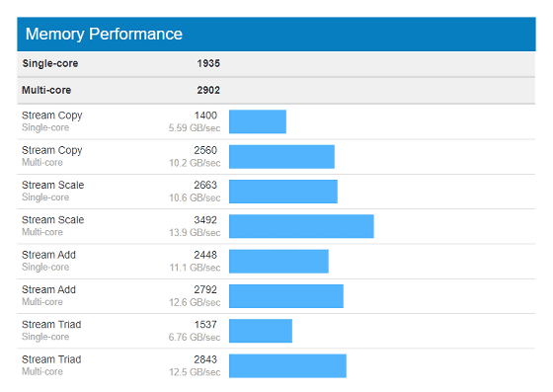Click the Stream Add single-core bar
The height and width of the screenshot is (392, 553).
point(278,262)
